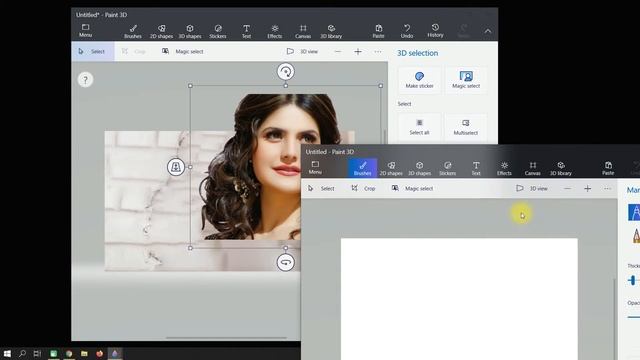Image resolution: width=640 pixels, height=360 pixels.
Task: Choose Select tool in front window
Action: 321,189
